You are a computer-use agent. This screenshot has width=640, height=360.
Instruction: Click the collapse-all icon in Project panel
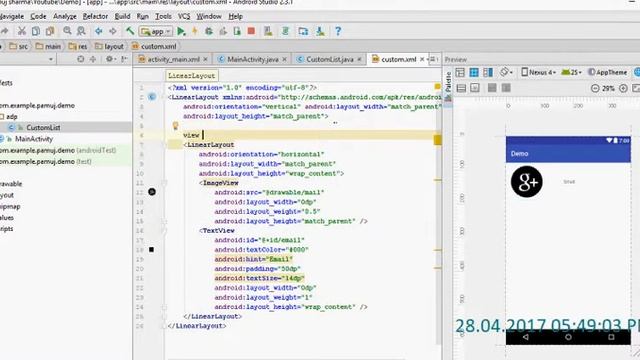[x=93, y=59]
